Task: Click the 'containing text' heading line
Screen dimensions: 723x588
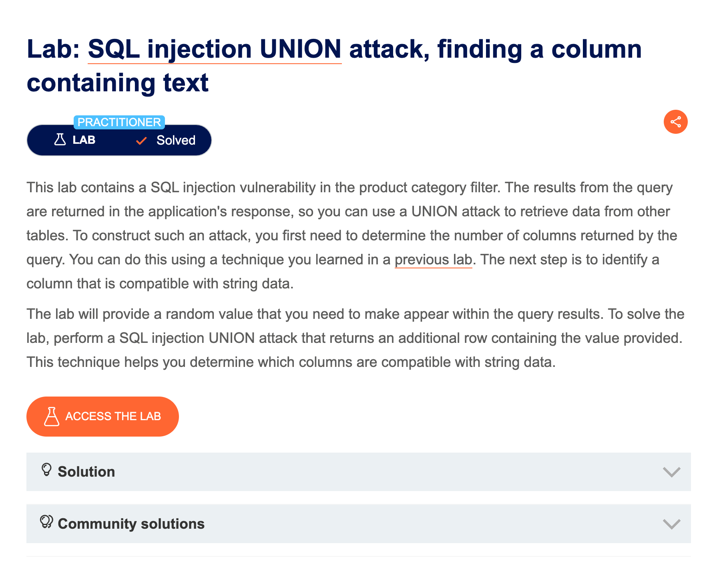Action: 117,83
